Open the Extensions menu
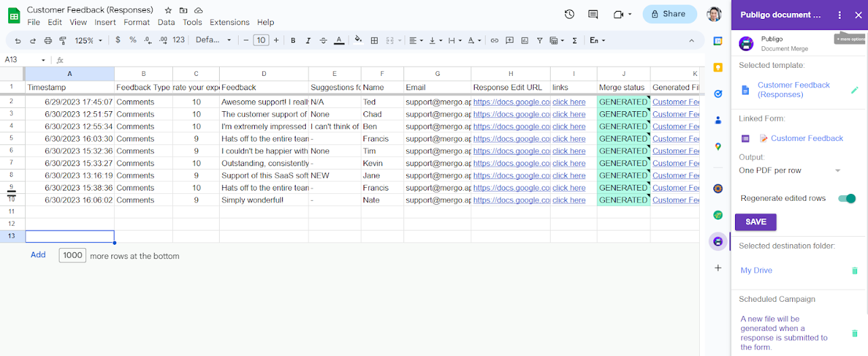 [x=230, y=22]
